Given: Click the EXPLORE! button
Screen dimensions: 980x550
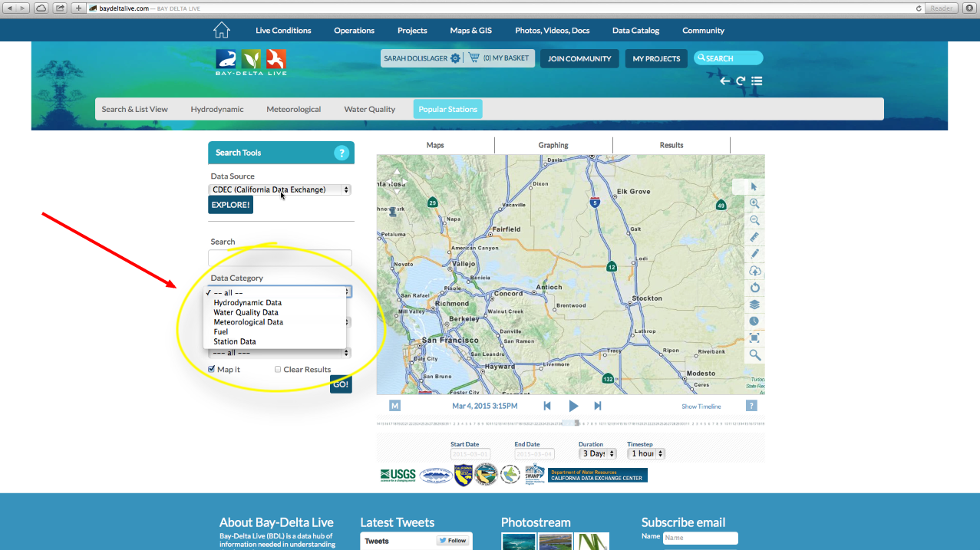Looking at the screenshot, I should click(230, 205).
